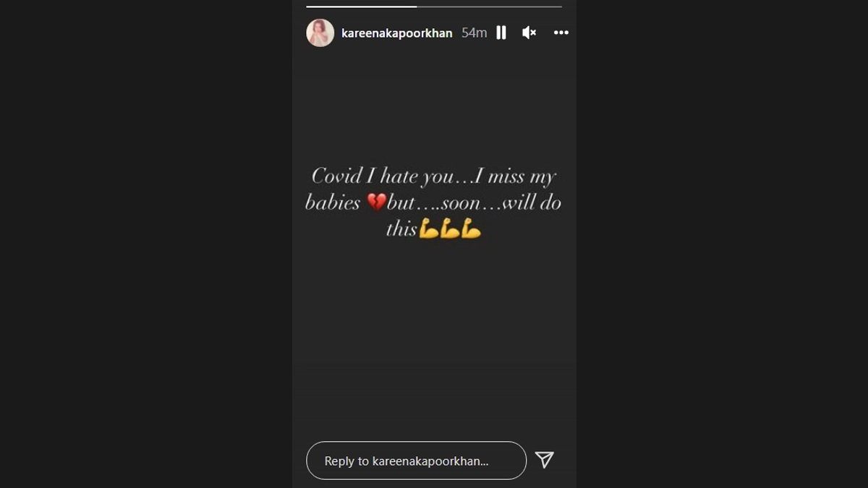Click the middle flexed biceps emoji
The image size is (868, 488).
[450, 229]
